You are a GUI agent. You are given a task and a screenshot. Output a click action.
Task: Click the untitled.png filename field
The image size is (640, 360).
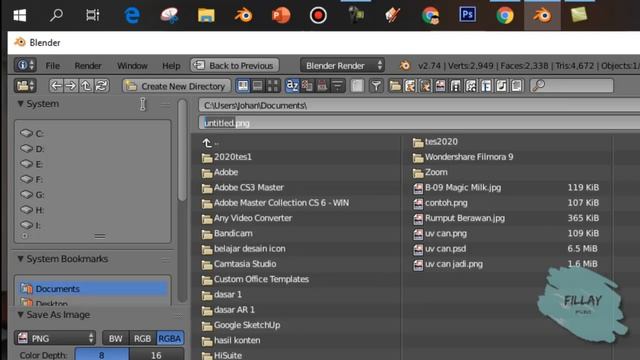419,123
